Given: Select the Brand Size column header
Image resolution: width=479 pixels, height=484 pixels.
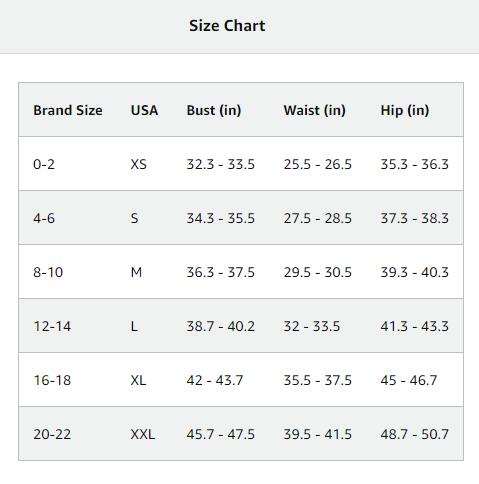Looking at the screenshot, I should point(68,110).
